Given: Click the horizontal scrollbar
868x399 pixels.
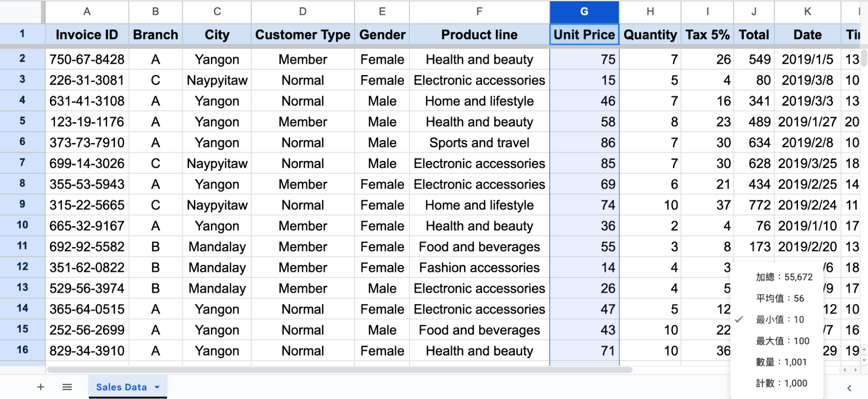Looking at the screenshot, I should (x=339, y=370).
